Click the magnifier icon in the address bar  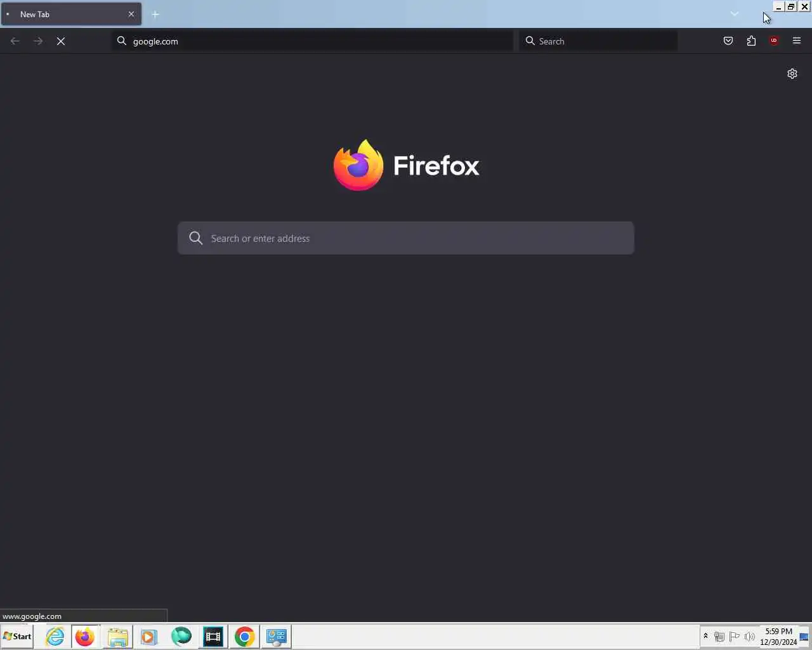[122, 41]
